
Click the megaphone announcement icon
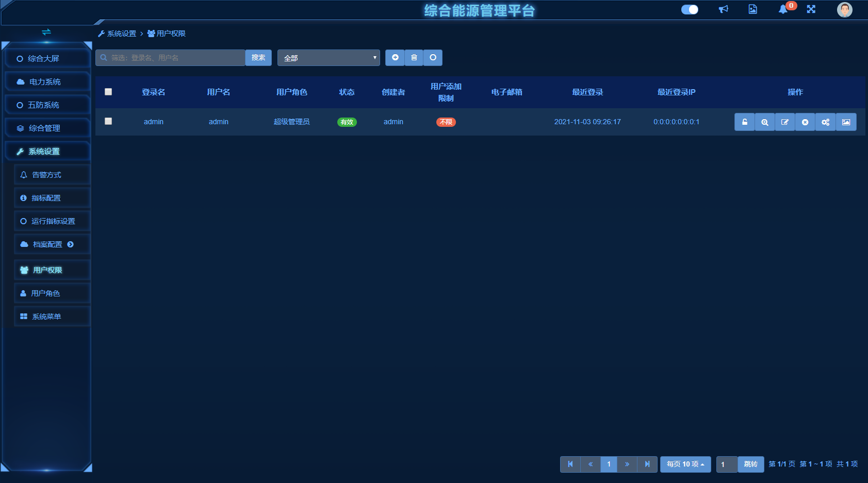pos(724,9)
